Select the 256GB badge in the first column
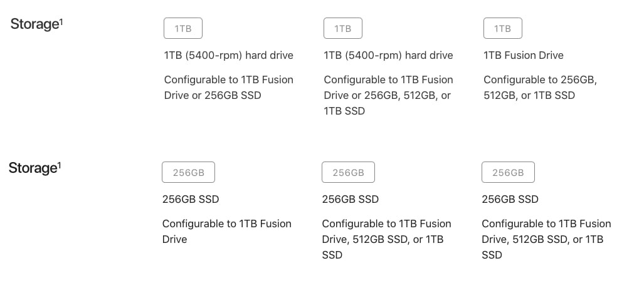 188,172
